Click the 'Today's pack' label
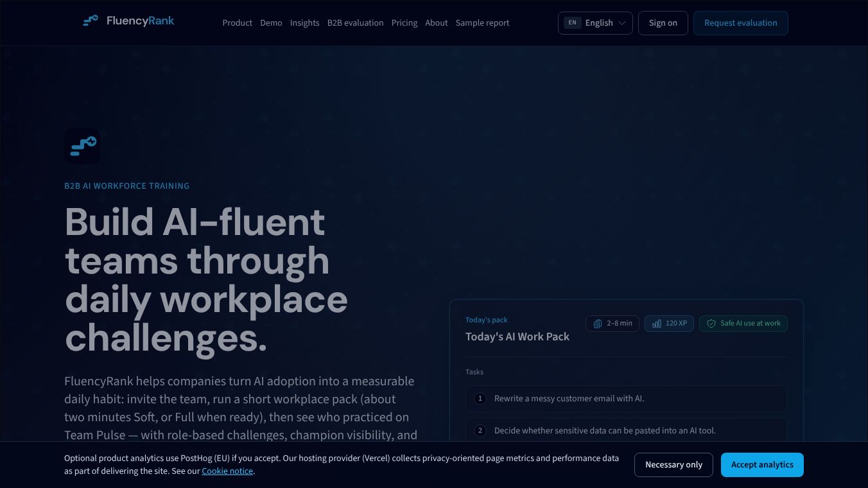 click(x=487, y=320)
